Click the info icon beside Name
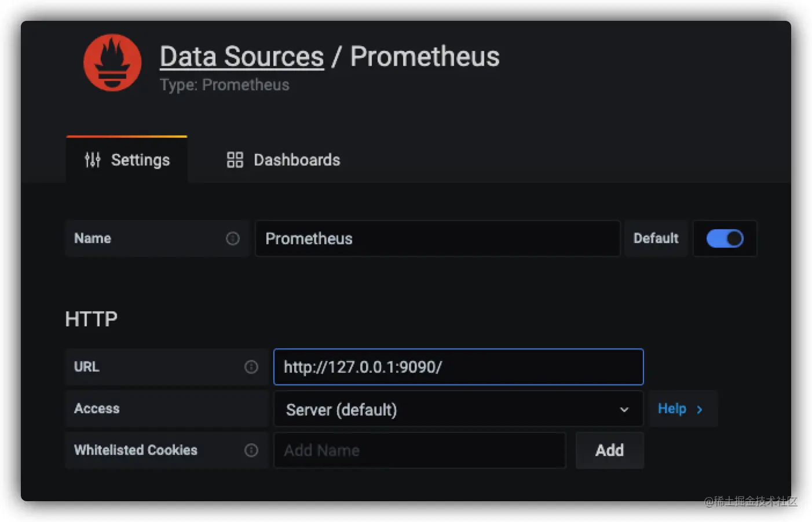This screenshot has width=812, height=522. [x=233, y=238]
